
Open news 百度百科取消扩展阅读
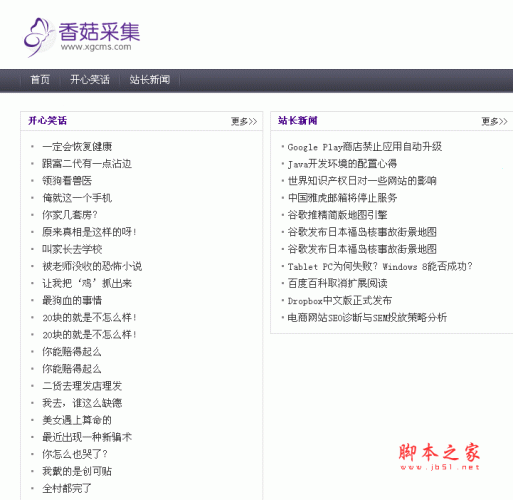tap(337, 284)
